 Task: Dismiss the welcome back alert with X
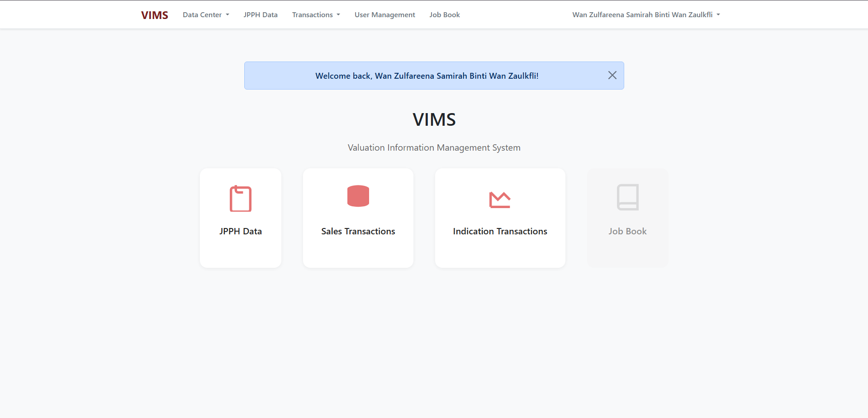point(612,76)
